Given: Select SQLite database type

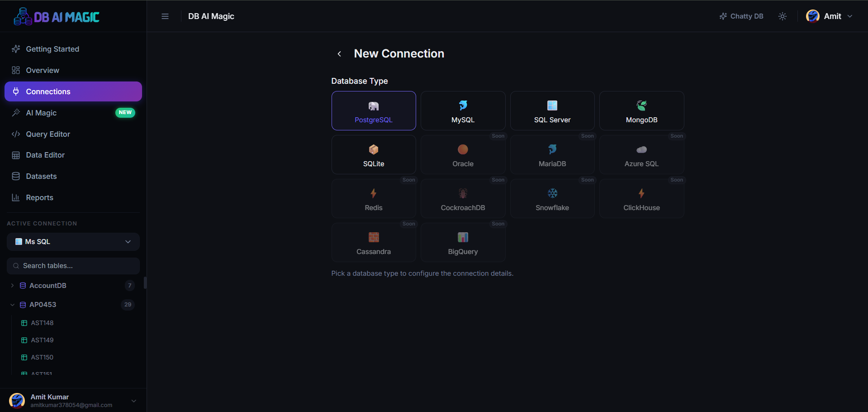Looking at the screenshot, I should tap(374, 155).
